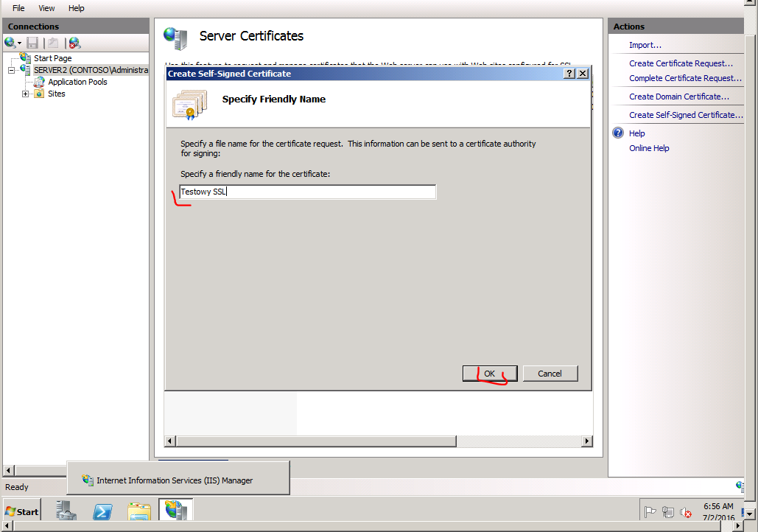Click the Help link in Actions
The image size is (758, 532).
tap(636, 133)
